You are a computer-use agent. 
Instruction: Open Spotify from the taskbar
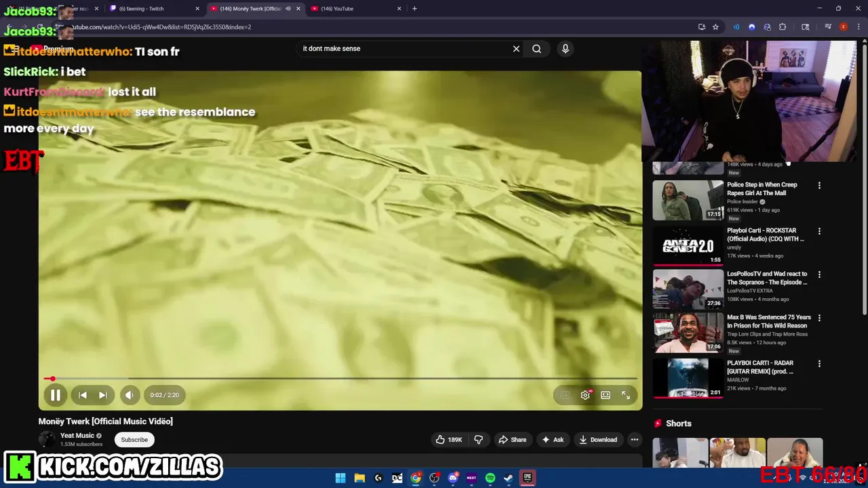tap(490, 478)
